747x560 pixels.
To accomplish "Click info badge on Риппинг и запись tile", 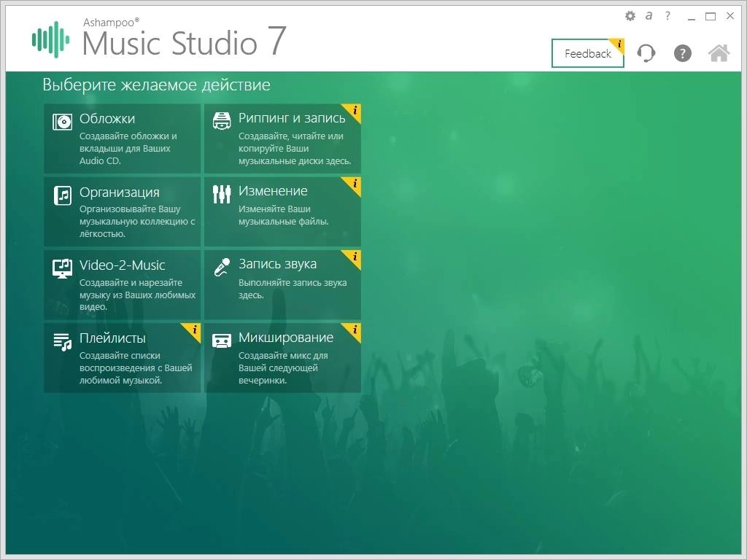I will click(354, 111).
